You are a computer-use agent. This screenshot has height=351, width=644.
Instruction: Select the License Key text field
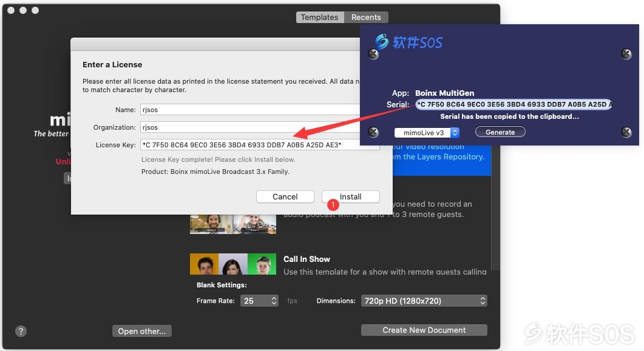[260, 145]
